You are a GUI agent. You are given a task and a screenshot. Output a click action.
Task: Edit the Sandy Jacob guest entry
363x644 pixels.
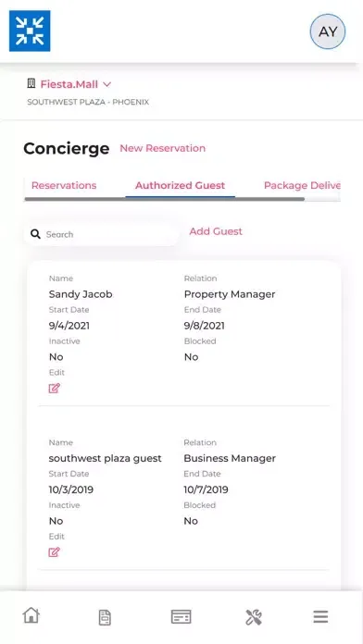coord(55,388)
